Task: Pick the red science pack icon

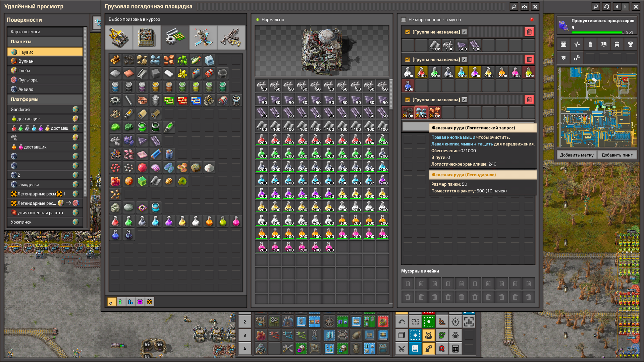Action: point(115,221)
